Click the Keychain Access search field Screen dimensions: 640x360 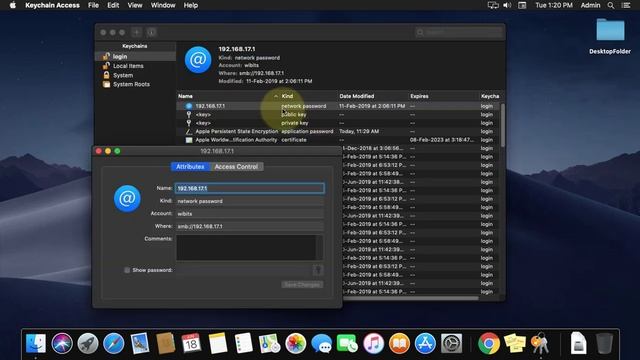coord(459,32)
